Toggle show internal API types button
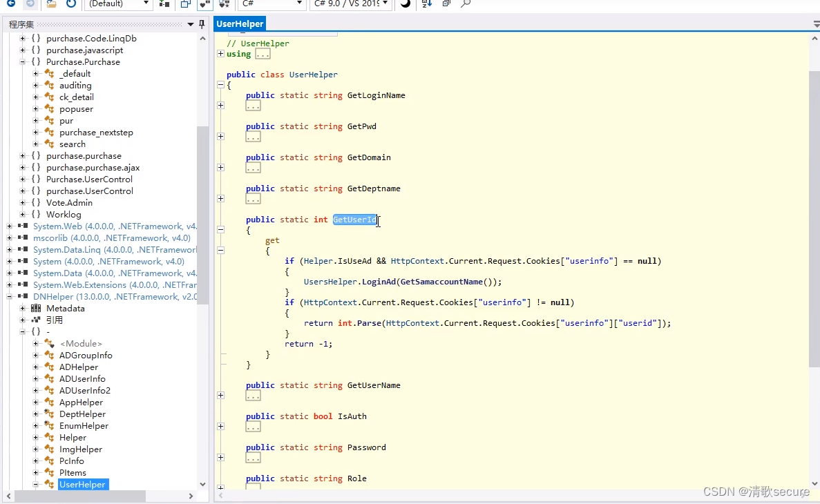Screen dimensions: 820x504 [204, 3]
